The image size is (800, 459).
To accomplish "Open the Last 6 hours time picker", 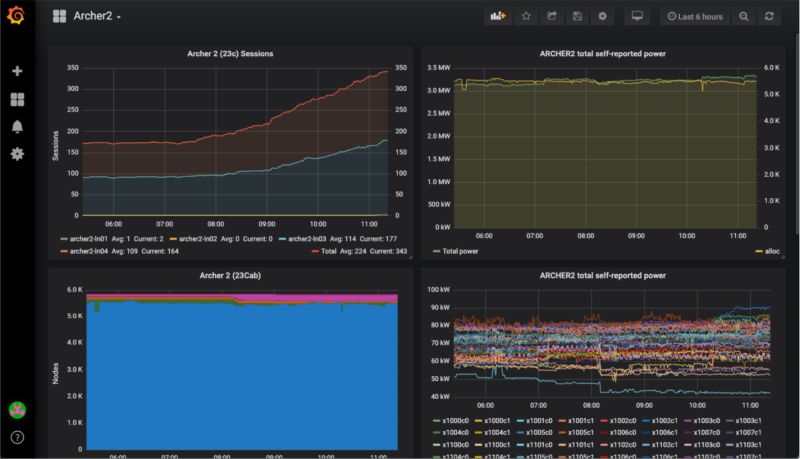I will [694, 16].
